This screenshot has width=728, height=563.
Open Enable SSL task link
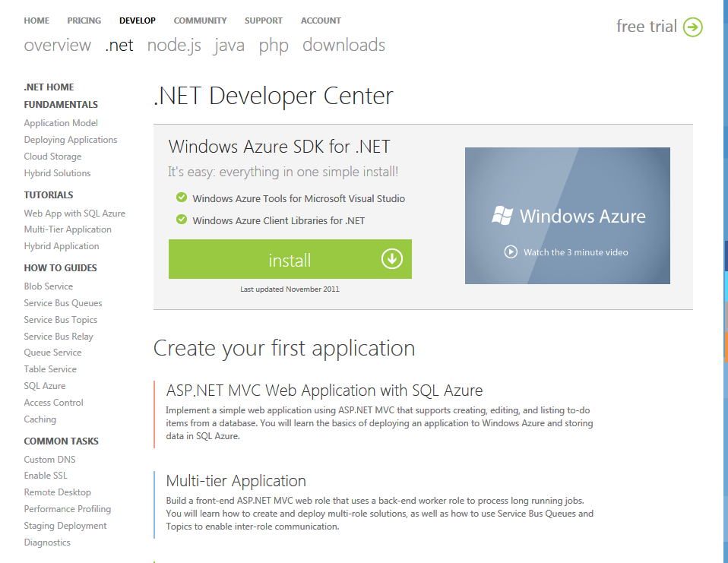click(46, 476)
